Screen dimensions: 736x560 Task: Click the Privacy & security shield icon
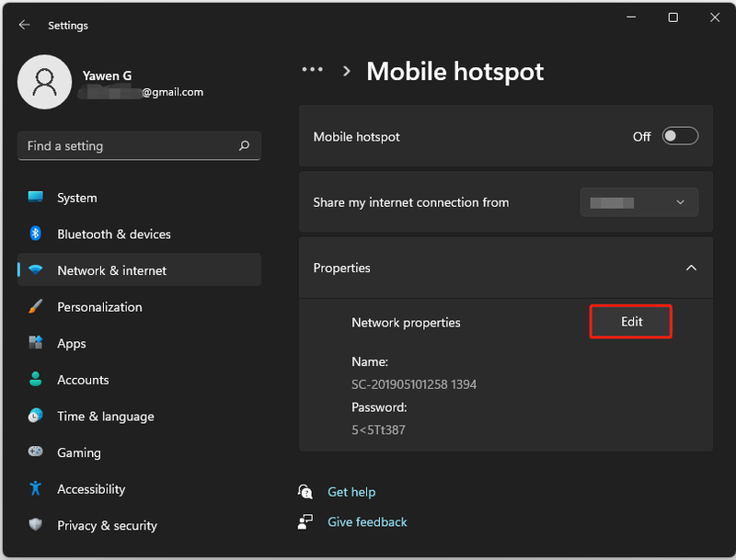click(35, 524)
